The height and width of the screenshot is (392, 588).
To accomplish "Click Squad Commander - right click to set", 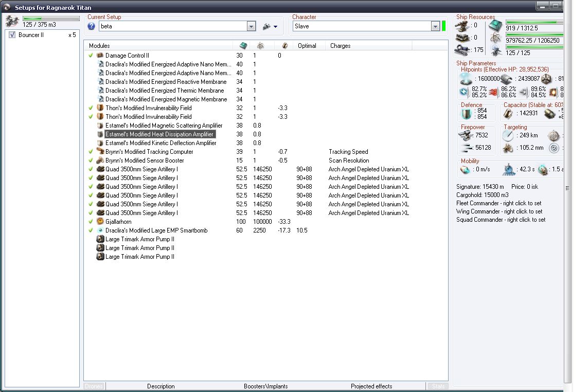I will tap(501, 220).
